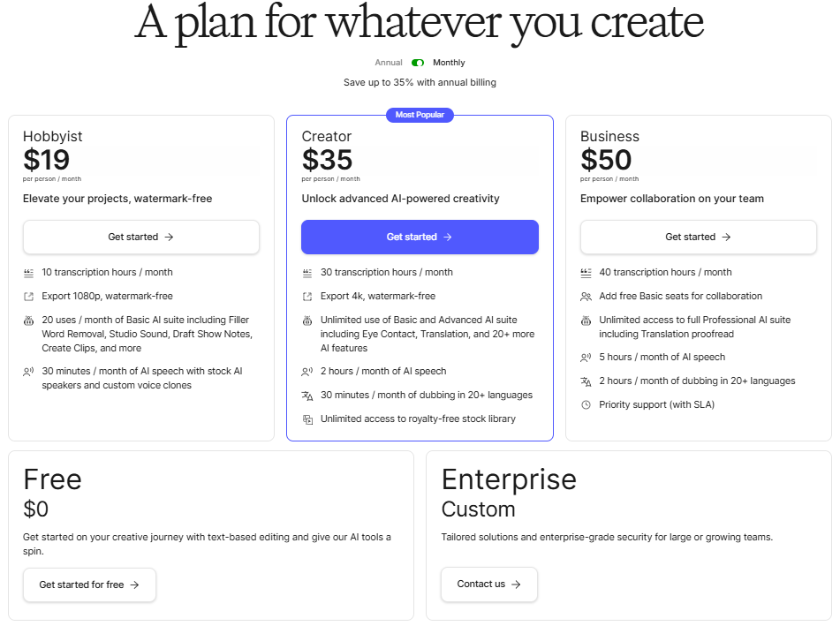The height and width of the screenshot is (626, 840).
Task: Click Business Priority support clock icon
Action: 586,405
